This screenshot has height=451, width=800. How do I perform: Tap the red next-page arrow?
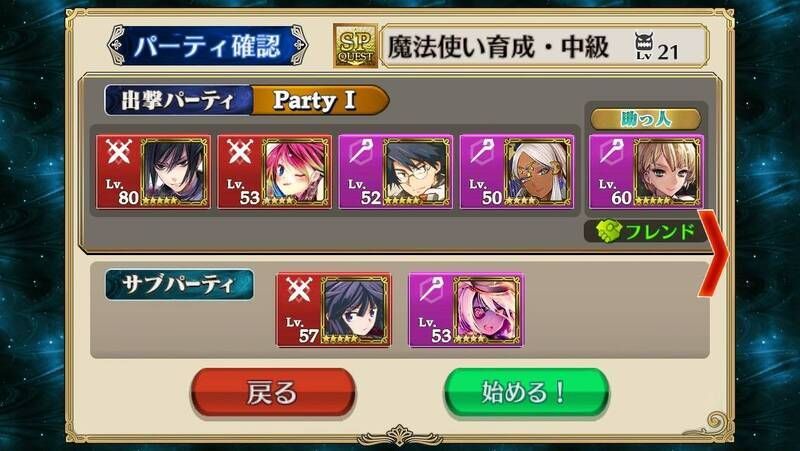pyautogui.click(x=713, y=253)
